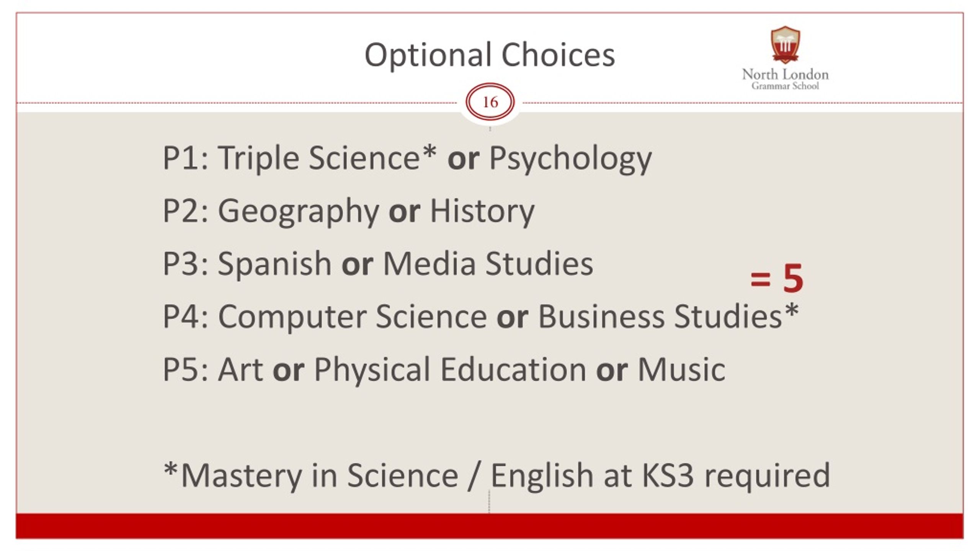Click the North London Grammar School crest logo
Image resolution: width=980 pixels, height=551 pixels.
(x=785, y=45)
